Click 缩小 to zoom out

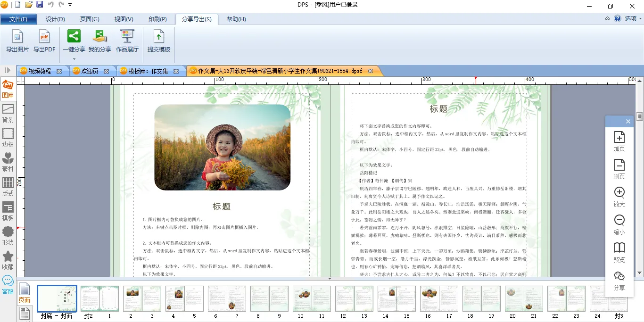click(619, 225)
